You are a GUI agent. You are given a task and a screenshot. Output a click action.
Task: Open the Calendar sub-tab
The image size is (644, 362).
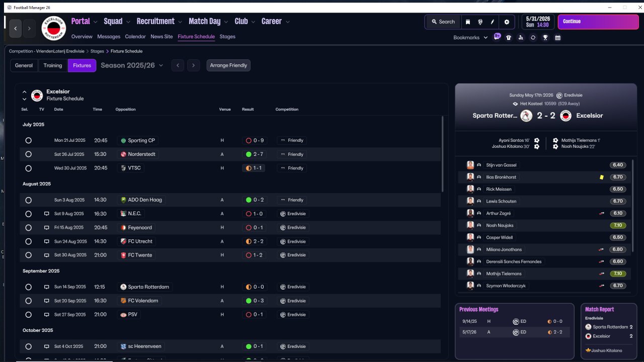135,37
